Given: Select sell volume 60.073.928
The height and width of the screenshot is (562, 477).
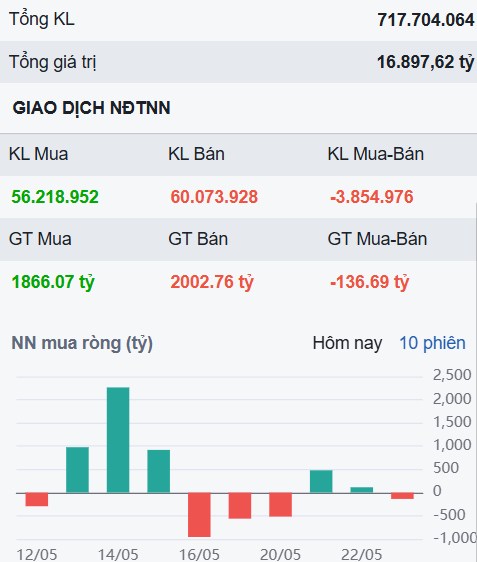Looking at the screenshot, I should [x=214, y=197].
